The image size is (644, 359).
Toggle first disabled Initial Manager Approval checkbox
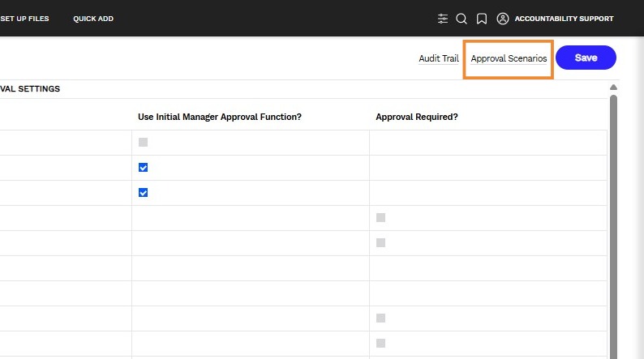(x=143, y=143)
